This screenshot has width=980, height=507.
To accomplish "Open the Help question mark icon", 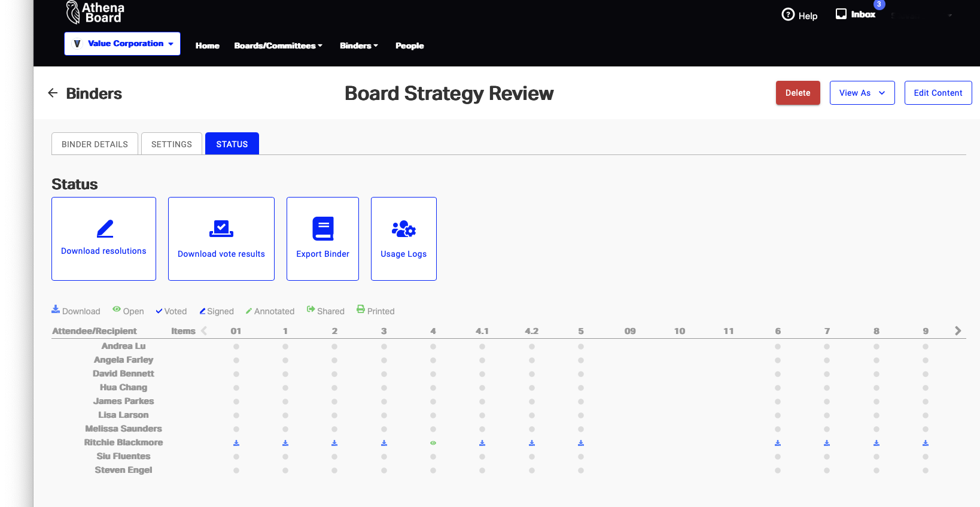I will [788, 14].
